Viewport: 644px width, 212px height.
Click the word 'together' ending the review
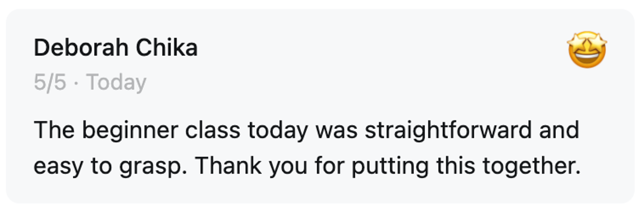(530, 166)
